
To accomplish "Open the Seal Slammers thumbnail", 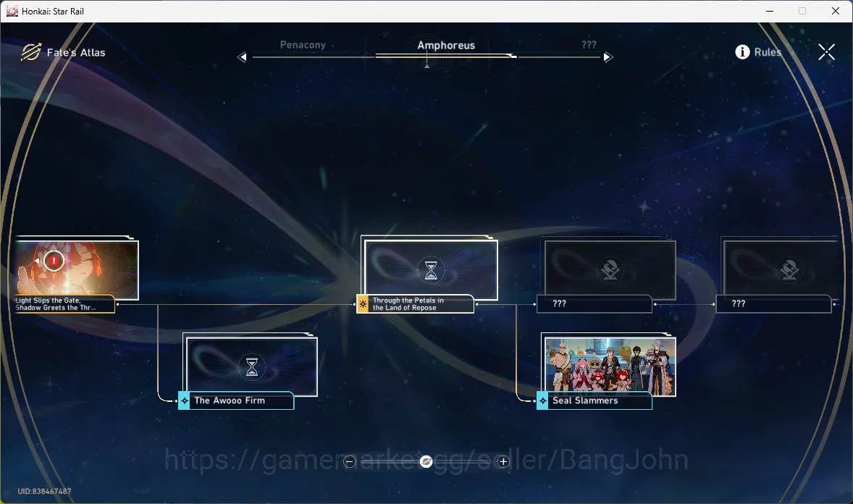I will coord(610,366).
